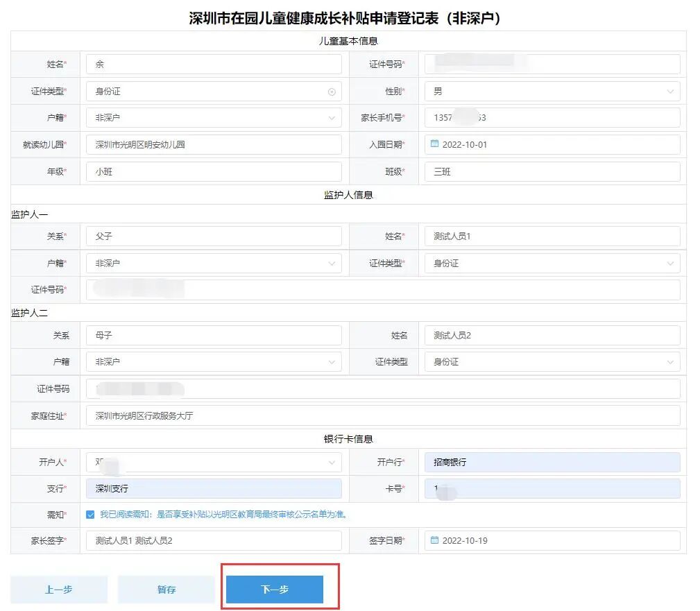Expand the 性别 dropdown showing 男
Viewport: 700px width, 611px height.
670,90
